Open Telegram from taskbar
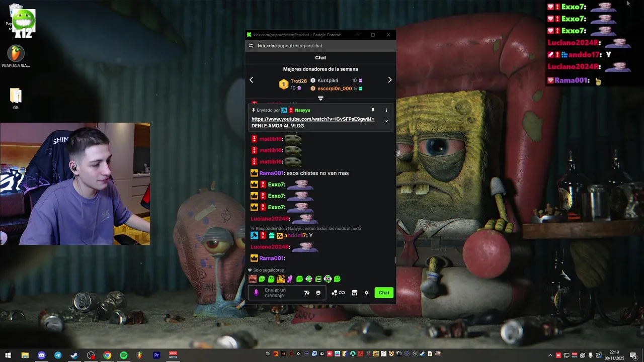This screenshot has width=644, height=362. (x=58, y=355)
